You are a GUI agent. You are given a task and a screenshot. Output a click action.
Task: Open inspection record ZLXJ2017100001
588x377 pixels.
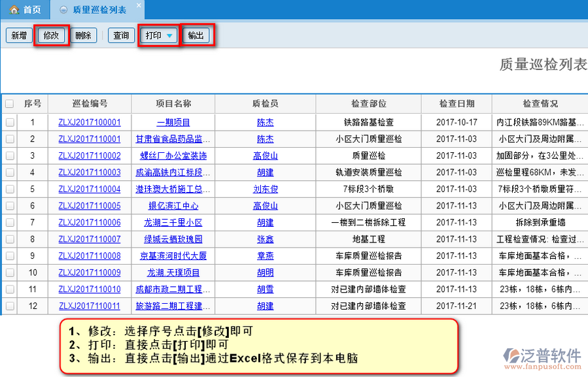pyautogui.click(x=90, y=122)
